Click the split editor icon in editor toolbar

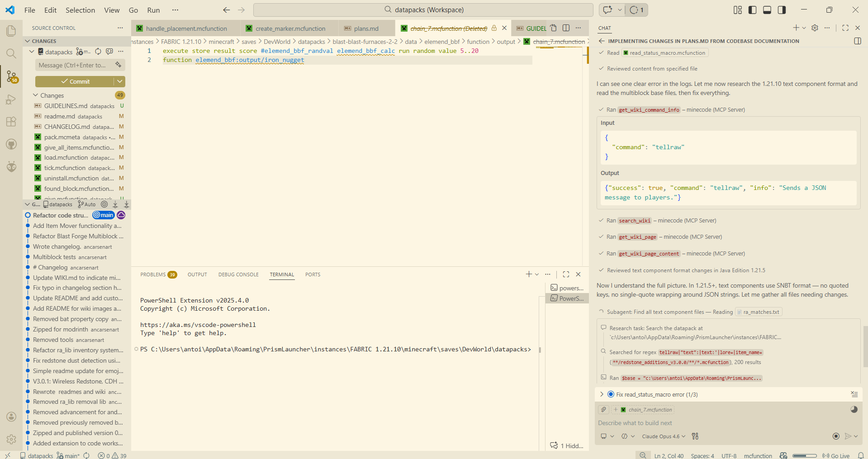click(566, 28)
